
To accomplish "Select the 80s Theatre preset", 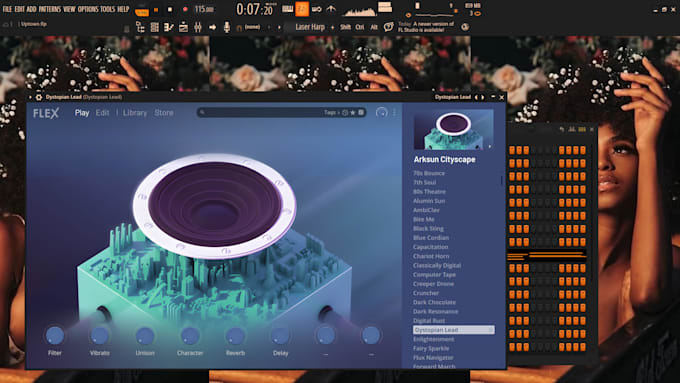I will coord(429,192).
